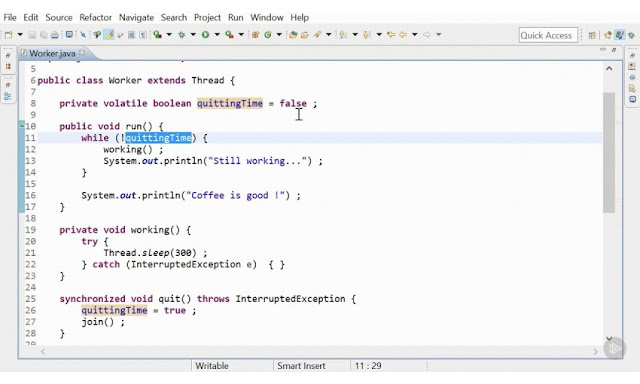
Task: Click the Last Edit Location icon
Action: (391, 35)
